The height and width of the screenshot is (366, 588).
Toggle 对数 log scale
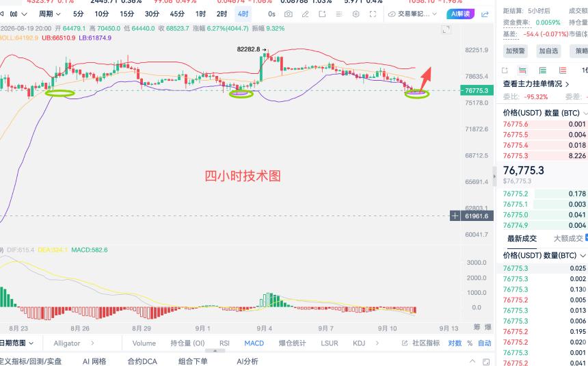click(x=455, y=343)
